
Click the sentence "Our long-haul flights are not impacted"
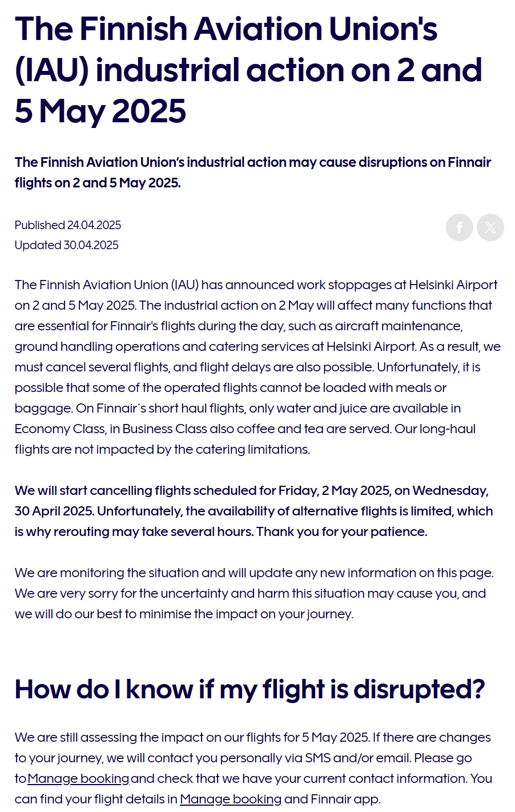coord(246,439)
